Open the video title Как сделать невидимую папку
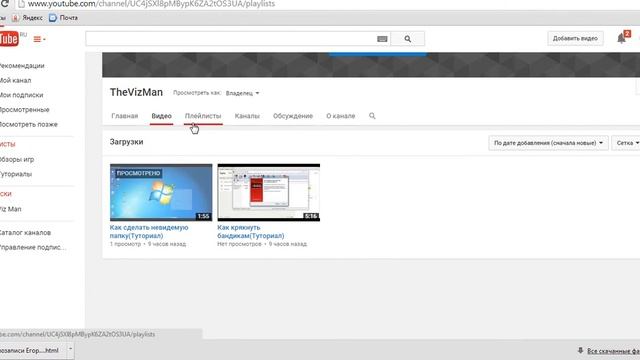Screen dimensions: 640x360 [149, 231]
